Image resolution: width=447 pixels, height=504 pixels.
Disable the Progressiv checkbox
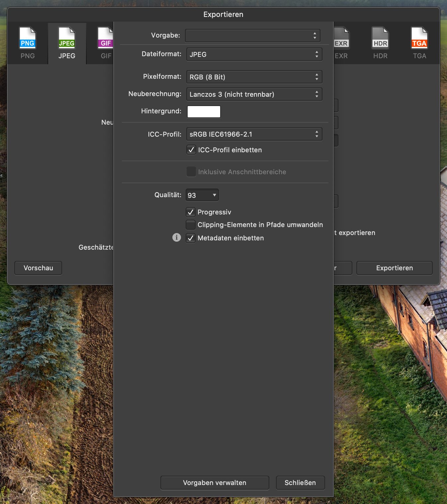coord(191,212)
